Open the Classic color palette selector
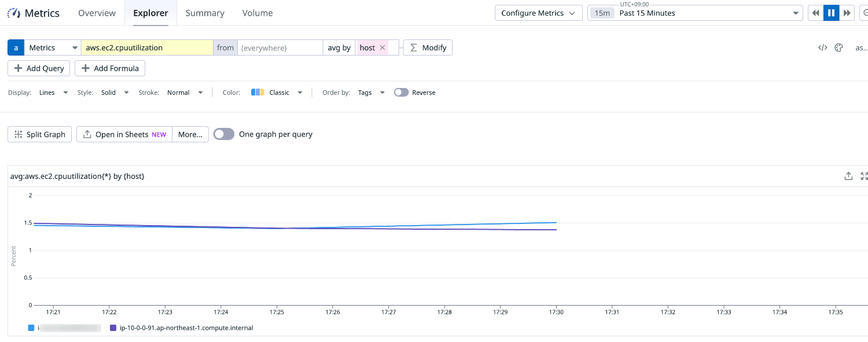 click(x=278, y=93)
